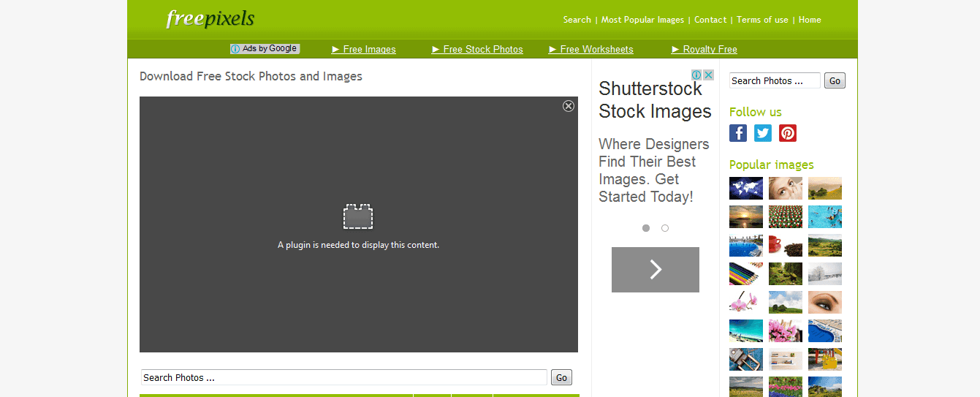
Task: Open the pink orchid thumbnail
Action: click(x=746, y=302)
